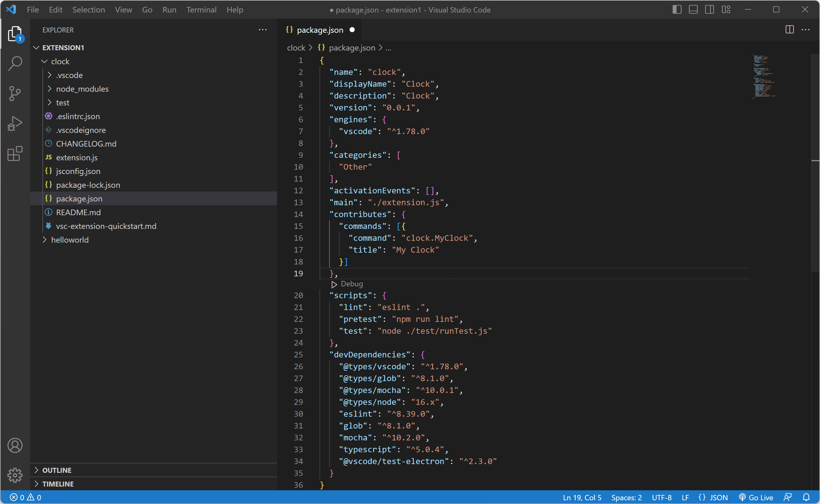Open Source Control view
The image size is (820, 504).
[x=15, y=93]
